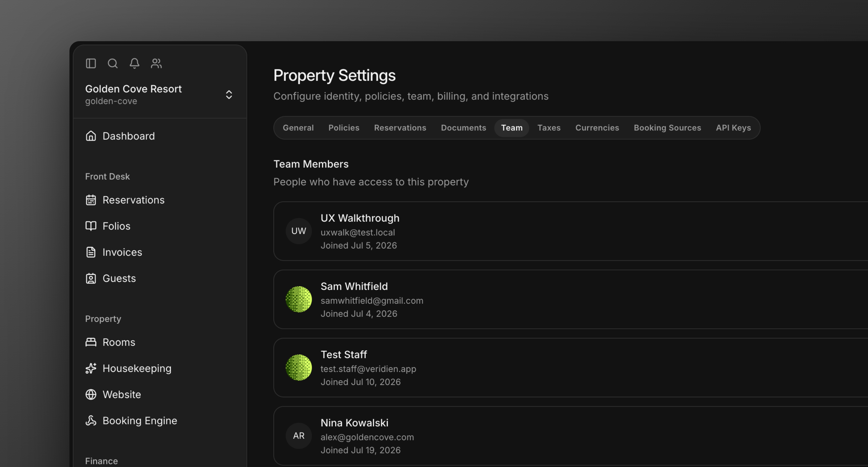Click the Guests contact icon
This screenshot has width=868, height=467.
pos(91,278)
